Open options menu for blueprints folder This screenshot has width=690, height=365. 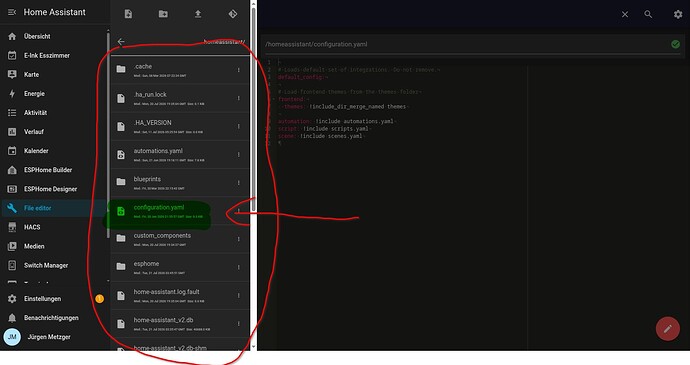click(239, 183)
